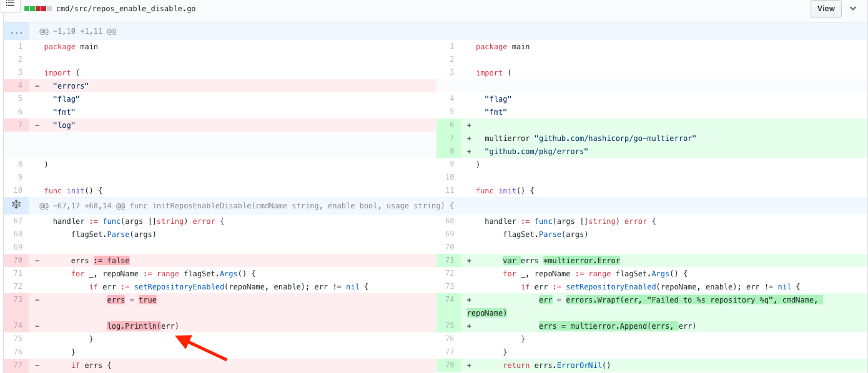Click the plus marker on the var errs row
The image size is (868, 373).
[x=469, y=260]
